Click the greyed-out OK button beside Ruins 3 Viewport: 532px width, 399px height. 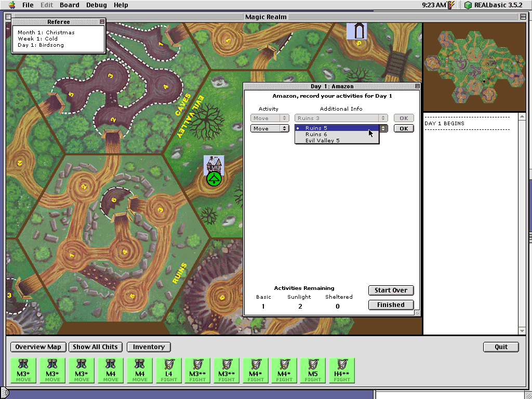404,118
